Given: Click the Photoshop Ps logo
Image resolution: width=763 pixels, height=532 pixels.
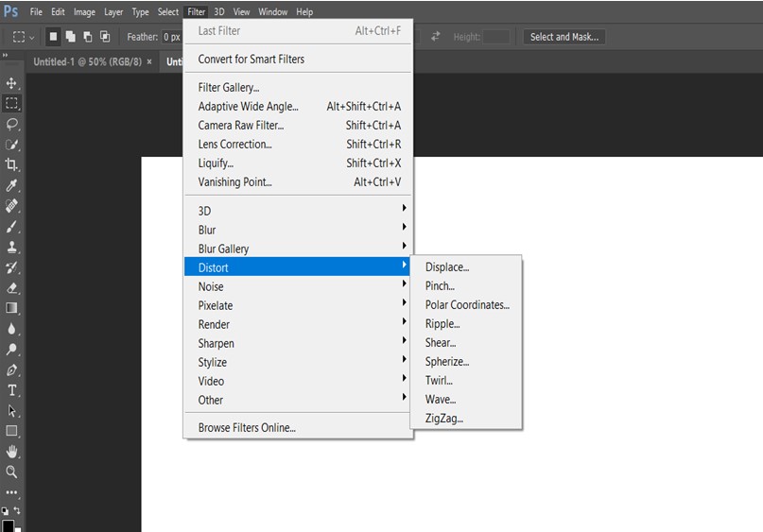Looking at the screenshot, I should tap(10, 11).
